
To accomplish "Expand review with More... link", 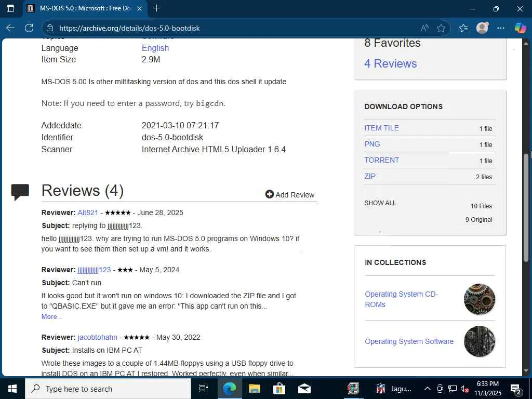I will (52, 316).
